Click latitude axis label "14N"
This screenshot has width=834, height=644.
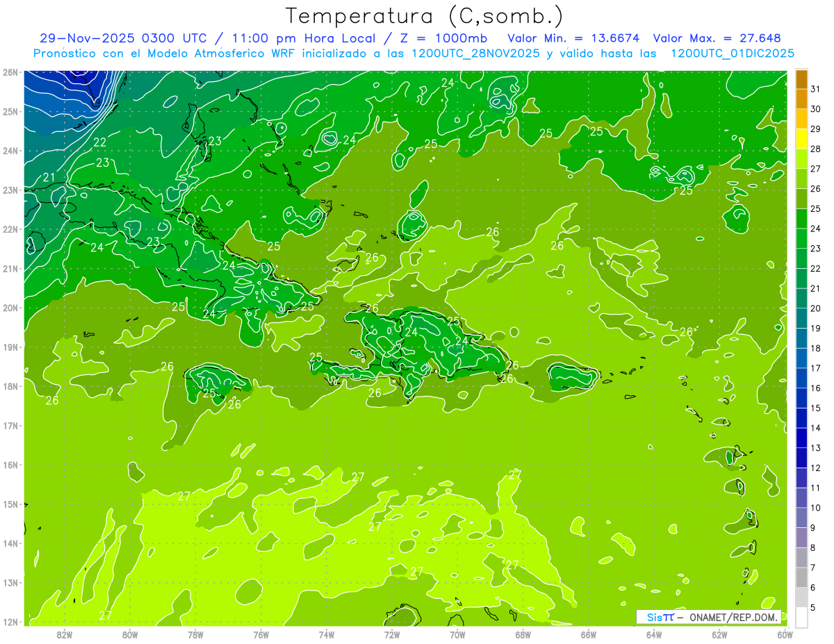(x=10, y=543)
